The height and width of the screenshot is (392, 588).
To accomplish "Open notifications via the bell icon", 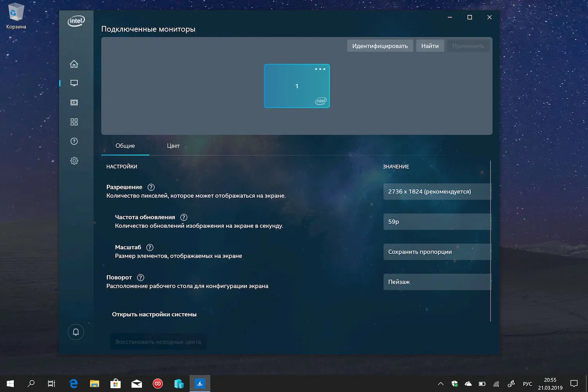I will (x=76, y=332).
